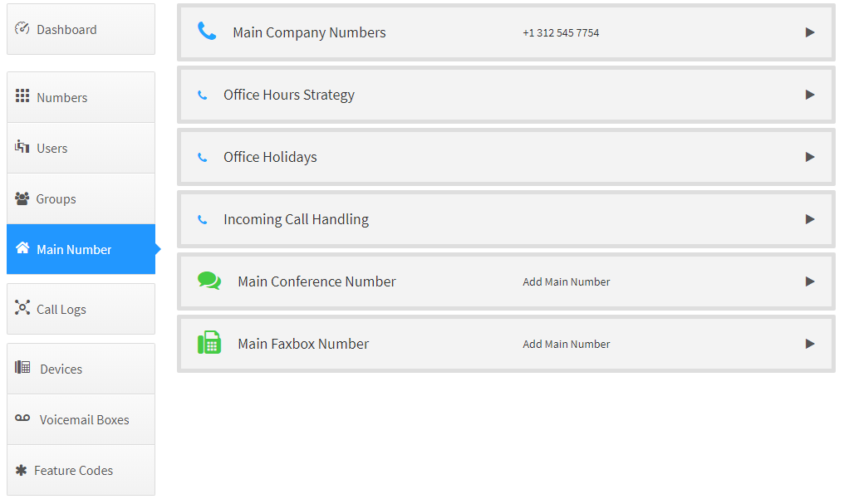Image resolution: width=844 pixels, height=504 pixels.
Task: Expand the Main Conference Number arrow
Action: (810, 281)
